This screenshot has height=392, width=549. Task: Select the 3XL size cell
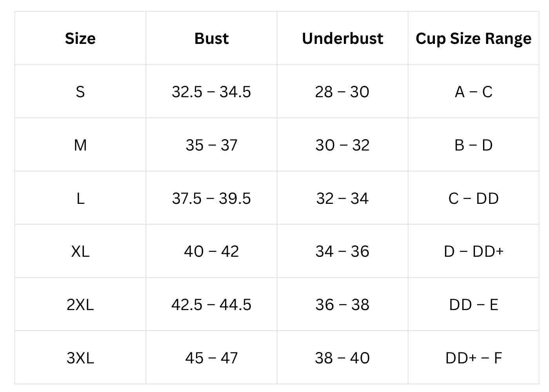pos(80,358)
